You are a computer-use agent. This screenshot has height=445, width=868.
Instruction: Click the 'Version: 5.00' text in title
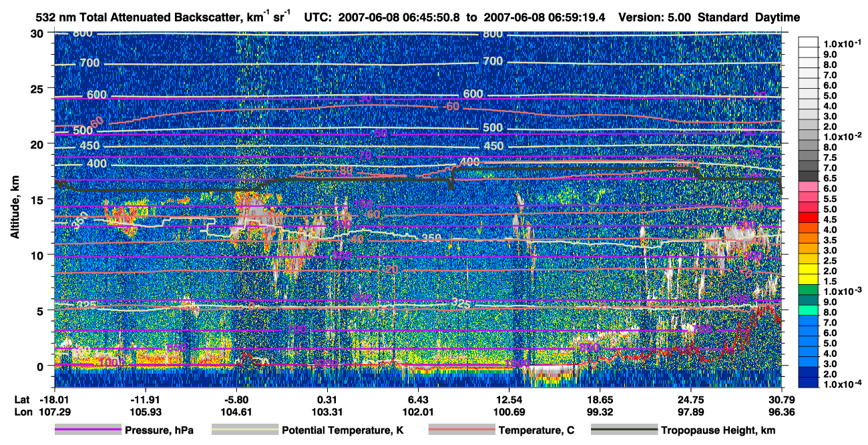[x=655, y=17]
